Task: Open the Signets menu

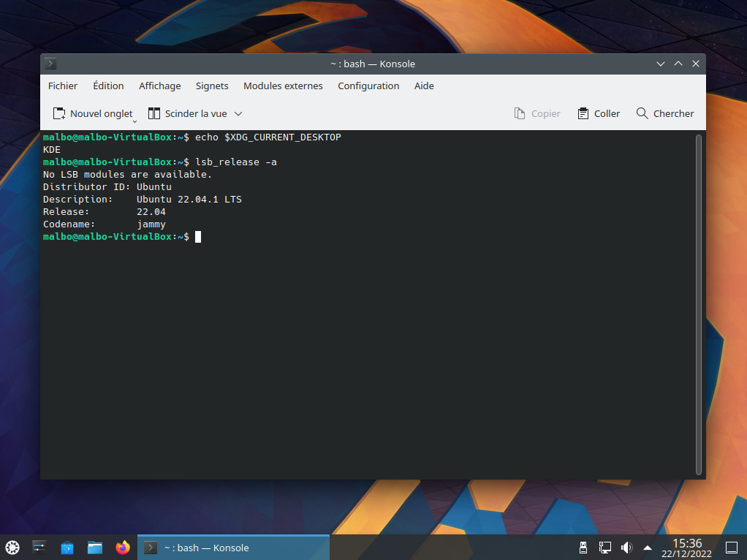Action: coord(212,86)
